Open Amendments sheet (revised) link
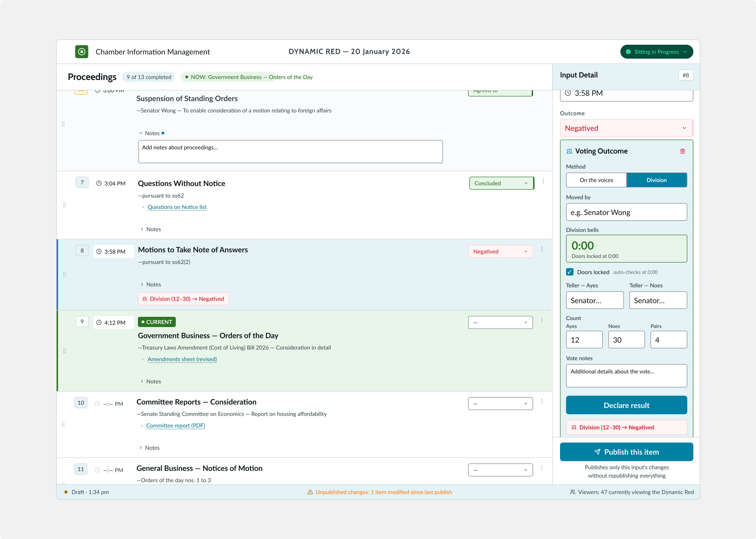This screenshot has width=756, height=539. coord(182,359)
